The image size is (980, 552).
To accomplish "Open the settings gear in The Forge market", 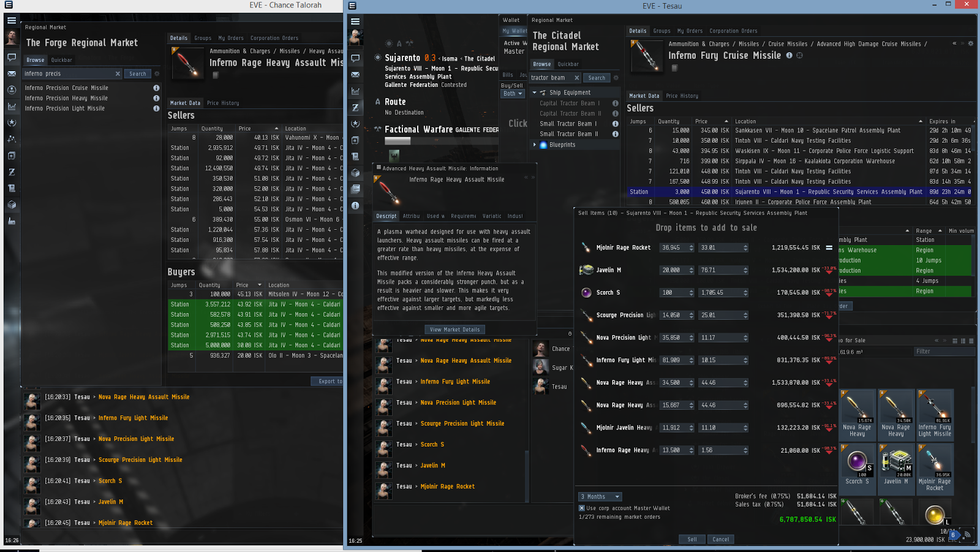I will click(157, 74).
